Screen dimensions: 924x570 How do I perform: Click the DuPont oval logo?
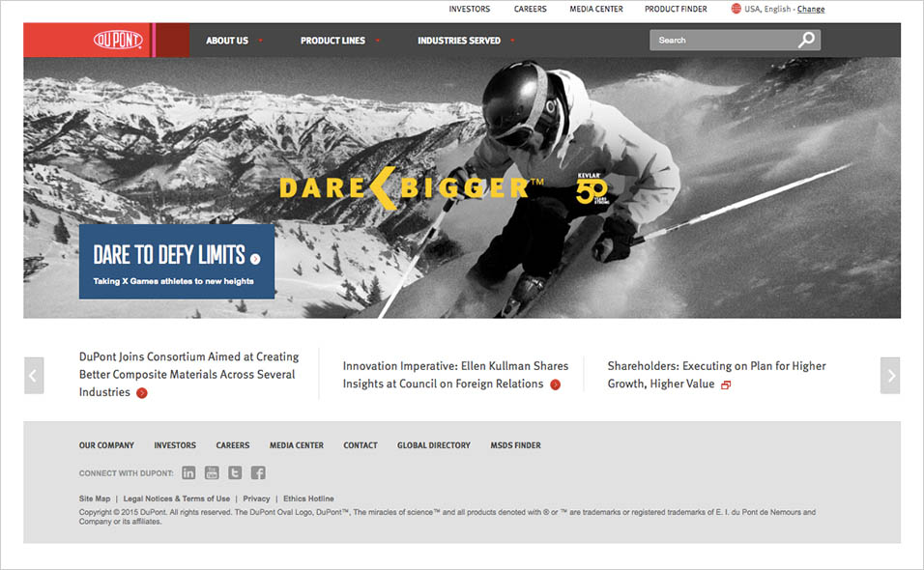pyautogui.click(x=117, y=41)
